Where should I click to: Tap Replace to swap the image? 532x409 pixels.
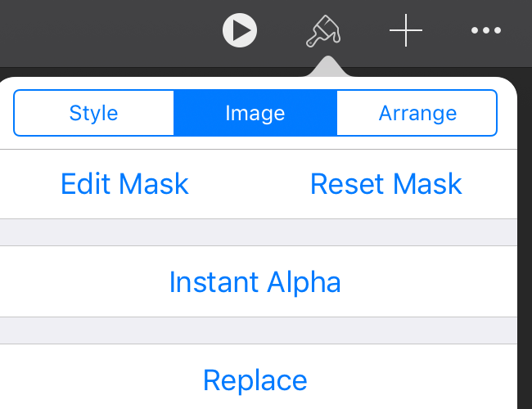(255, 380)
